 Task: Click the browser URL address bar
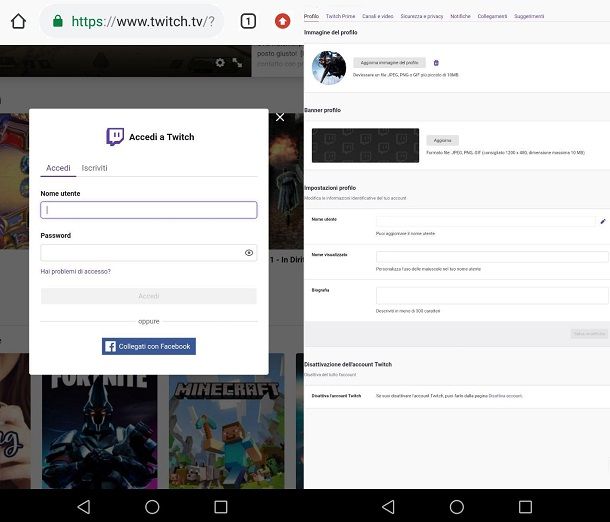pyautogui.click(x=132, y=21)
